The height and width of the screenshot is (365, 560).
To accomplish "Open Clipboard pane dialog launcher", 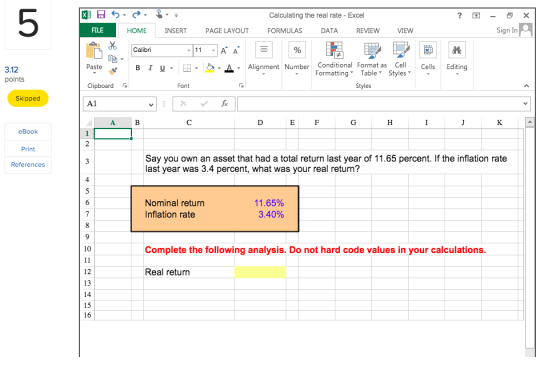I will tap(125, 85).
